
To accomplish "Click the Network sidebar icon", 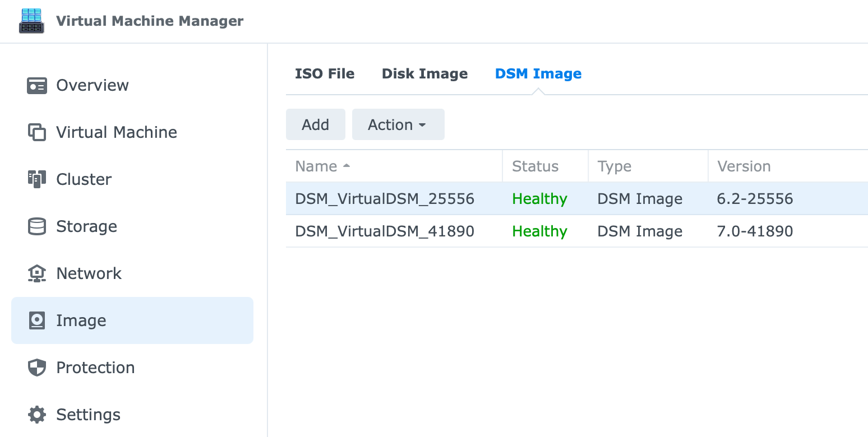I will tap(37, 274).
